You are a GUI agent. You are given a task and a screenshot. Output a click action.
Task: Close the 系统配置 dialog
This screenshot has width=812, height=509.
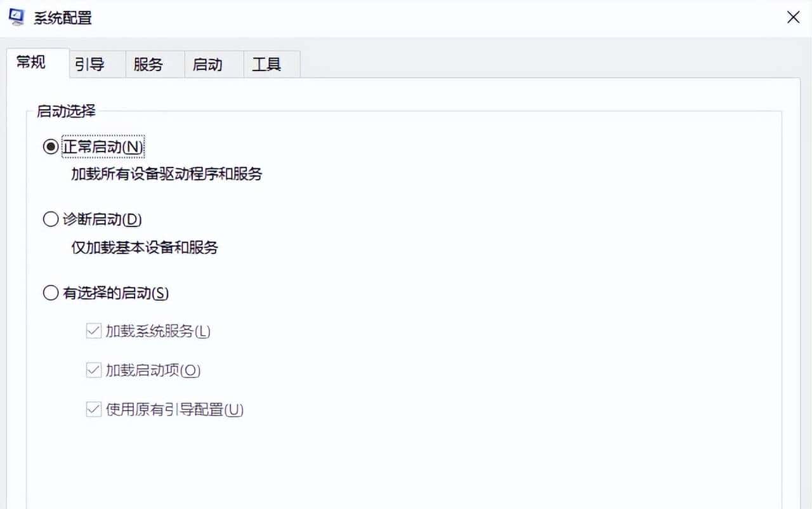[793, 18]
